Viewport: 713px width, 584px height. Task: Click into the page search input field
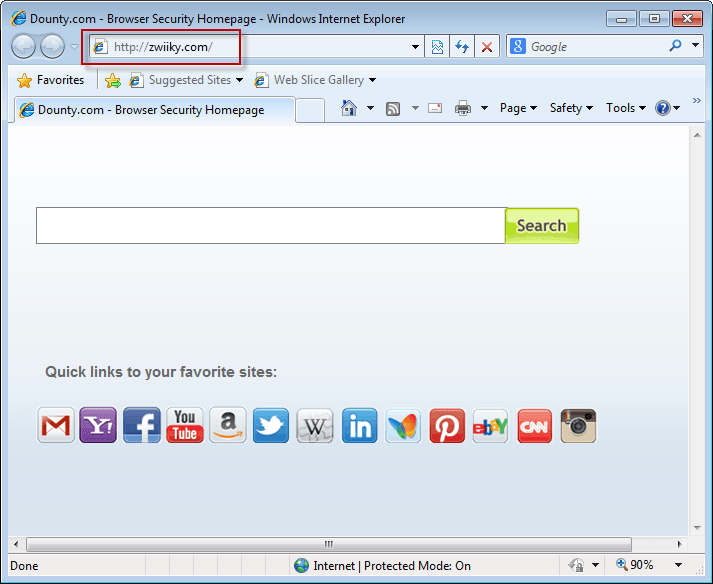(271, 226)
